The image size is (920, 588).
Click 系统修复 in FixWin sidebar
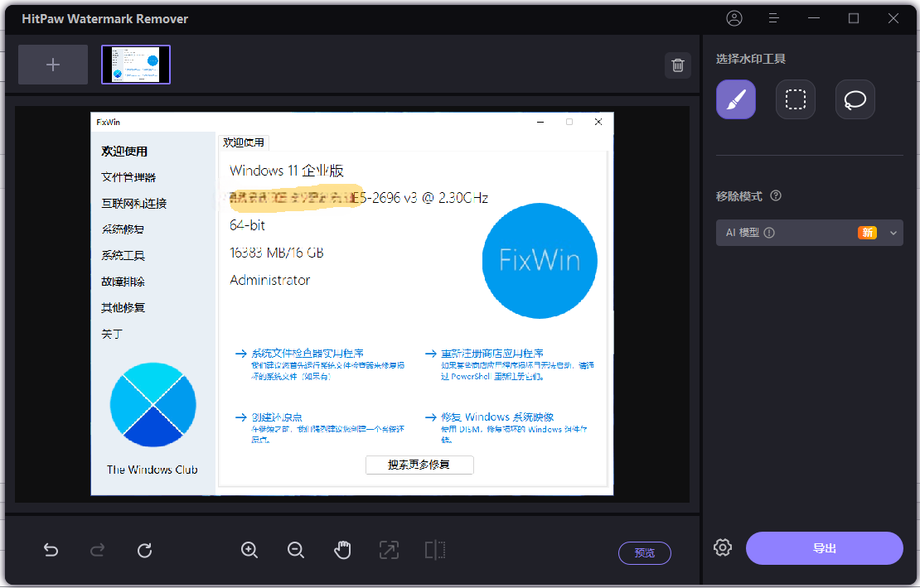point(123,229)
